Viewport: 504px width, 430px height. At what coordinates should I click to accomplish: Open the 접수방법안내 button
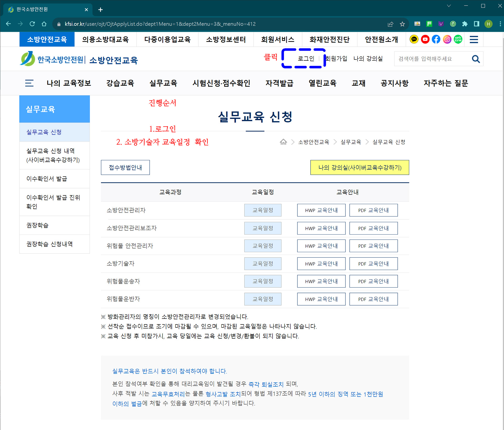click(x=125, y=168)
